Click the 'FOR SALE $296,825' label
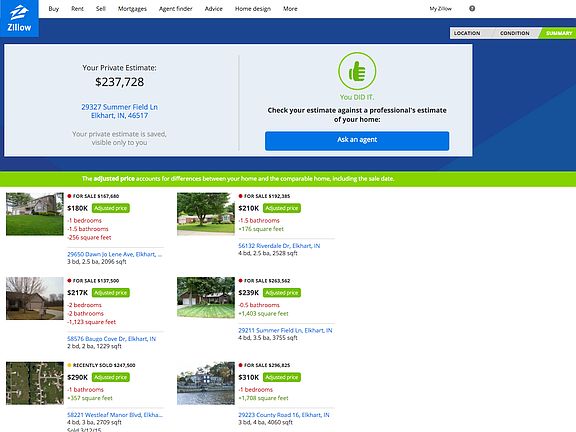Screen dimensions: 576x432 267,365
